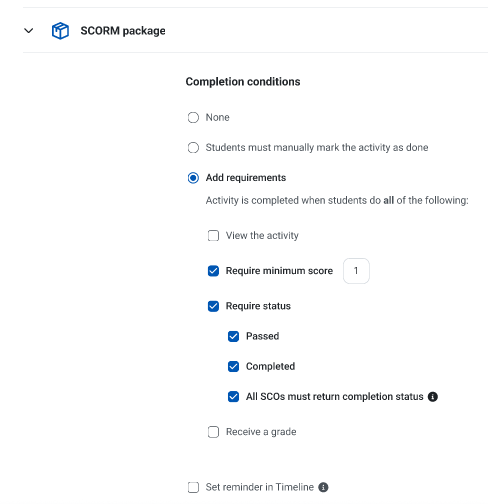Select the None completion radio button

click(193, 117)
